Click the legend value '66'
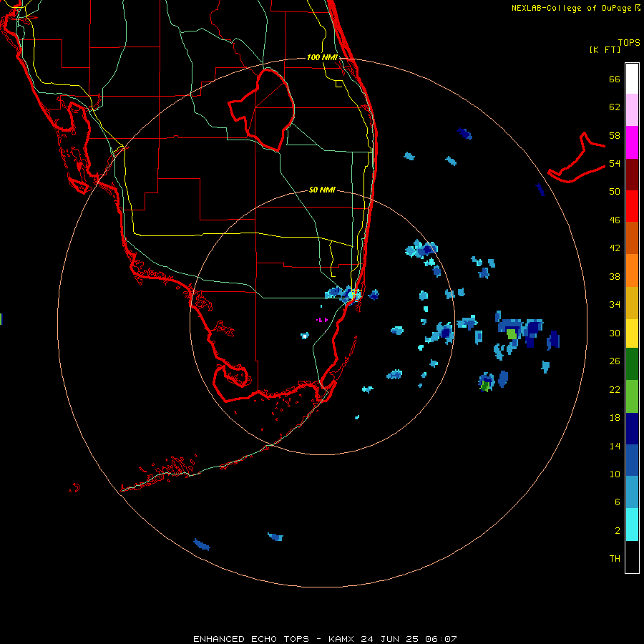 [x=615, y=79]
